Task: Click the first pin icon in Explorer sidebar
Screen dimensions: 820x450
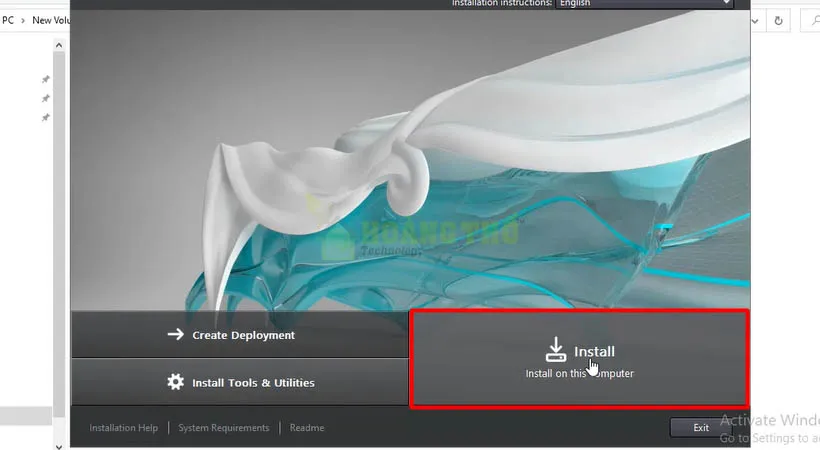Action: coord(45,80)
